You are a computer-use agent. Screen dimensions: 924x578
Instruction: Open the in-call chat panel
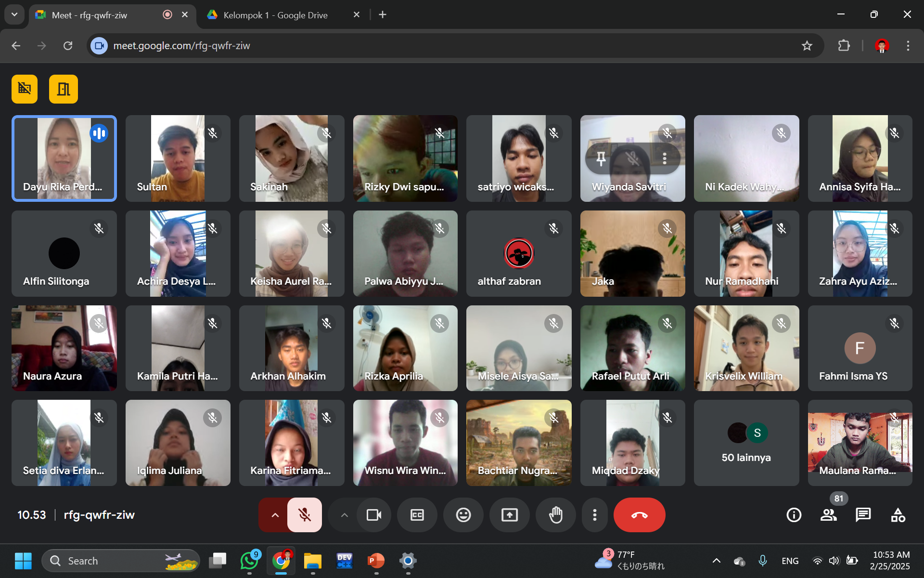coord(863,515)
